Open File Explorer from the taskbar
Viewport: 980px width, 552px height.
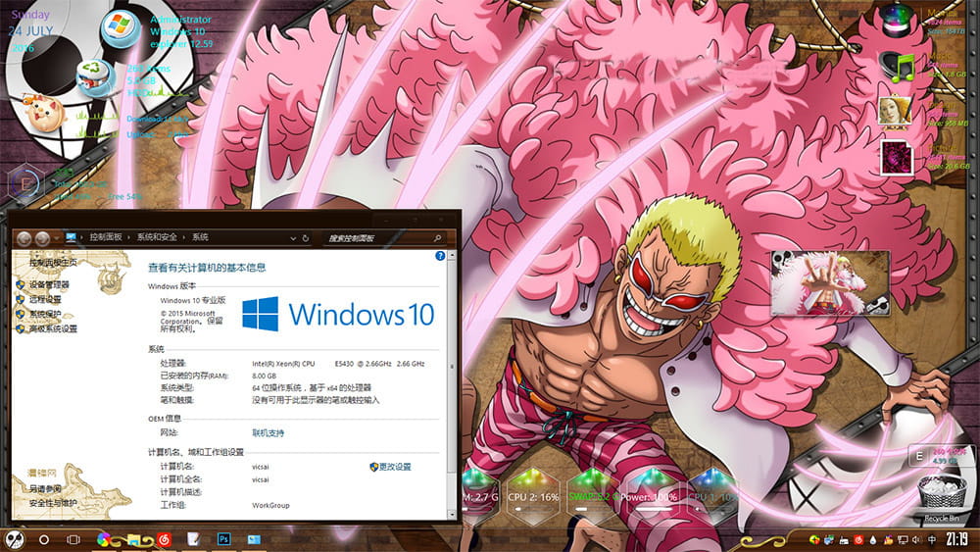click(x=133, y=539)
